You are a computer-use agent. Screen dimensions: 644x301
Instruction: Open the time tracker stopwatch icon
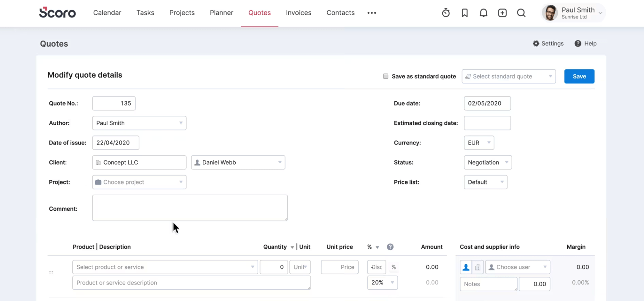coord(446,13)
